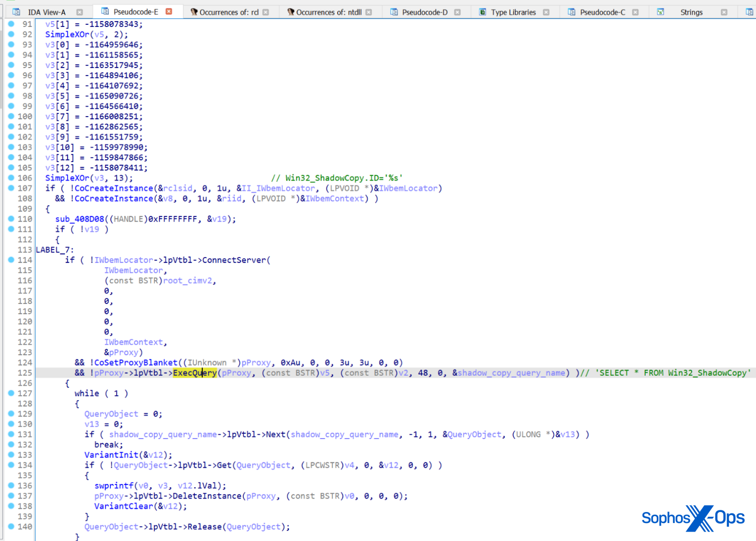The height and width of the screenshot is (541, 756).
Task: Click the sub_408D08 function name
Action: (80, 219)
